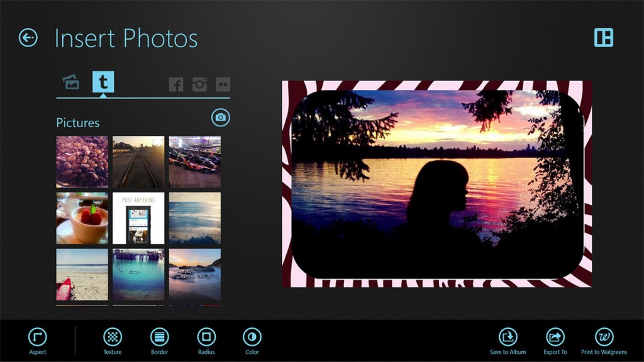
Task: Switch to the local pictures source tab
Action: pos(71,82)
